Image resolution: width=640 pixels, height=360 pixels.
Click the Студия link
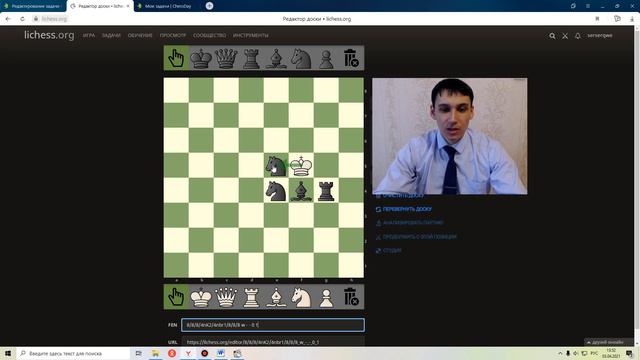[389, 251]
